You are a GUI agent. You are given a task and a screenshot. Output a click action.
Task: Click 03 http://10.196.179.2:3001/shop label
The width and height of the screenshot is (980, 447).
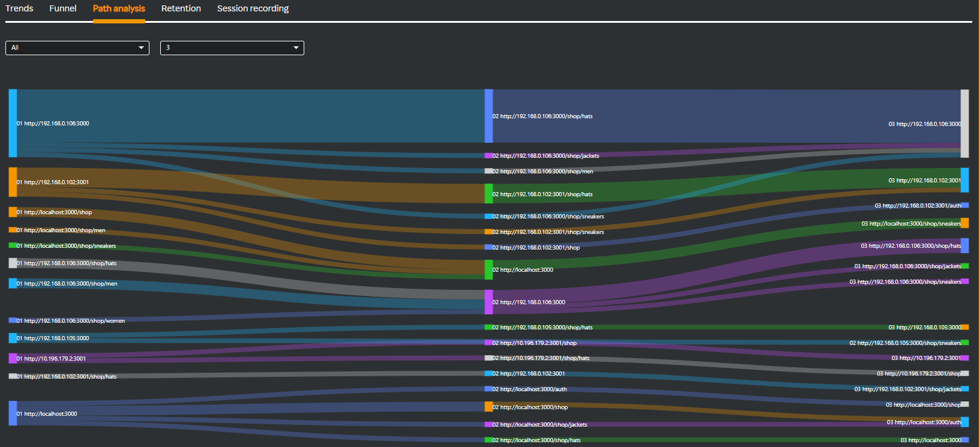coord(919,374)
